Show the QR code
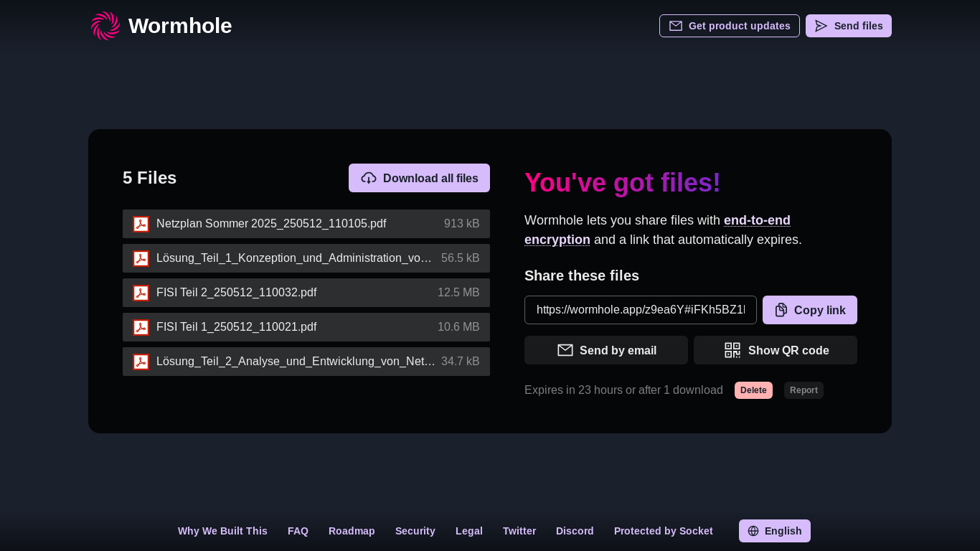The image size is (980, 551). click(x=776, y=350)
